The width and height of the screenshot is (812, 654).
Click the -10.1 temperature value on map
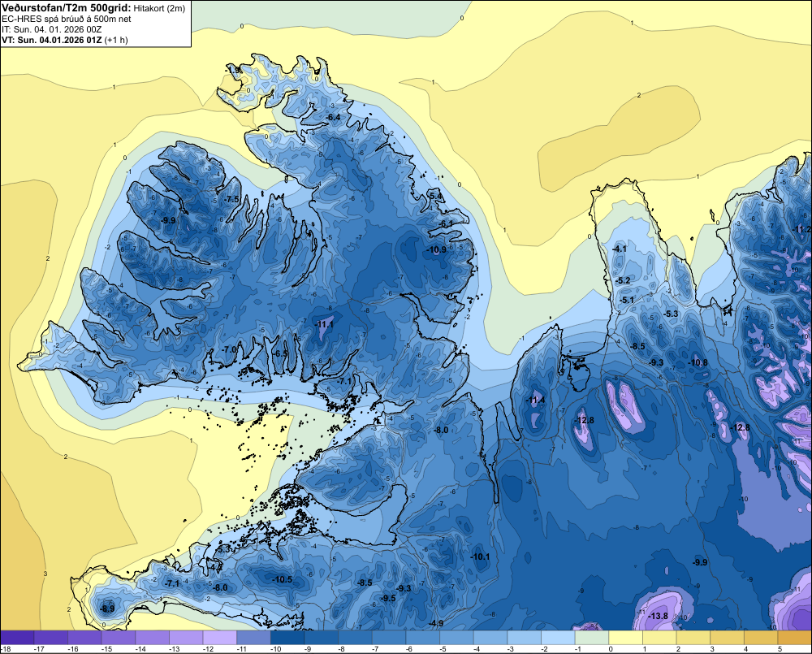(x=481, y=557)
